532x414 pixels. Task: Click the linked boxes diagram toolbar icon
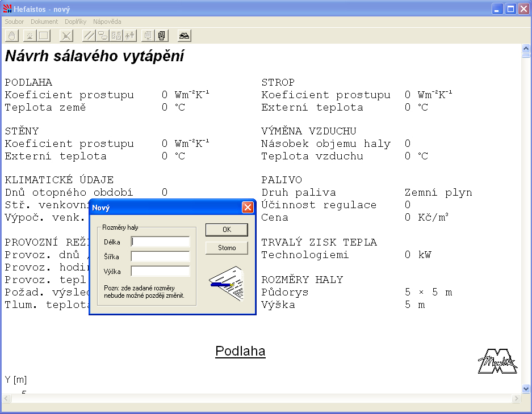point(103,36)
